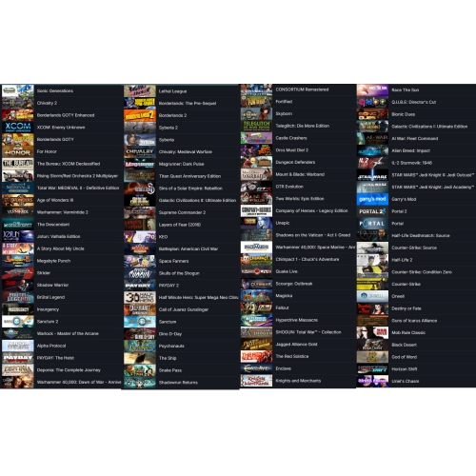Screen dimensions: 476x476
Task: Open "CONSORTIUM Remastered" entry
Action: click(302, 89)
